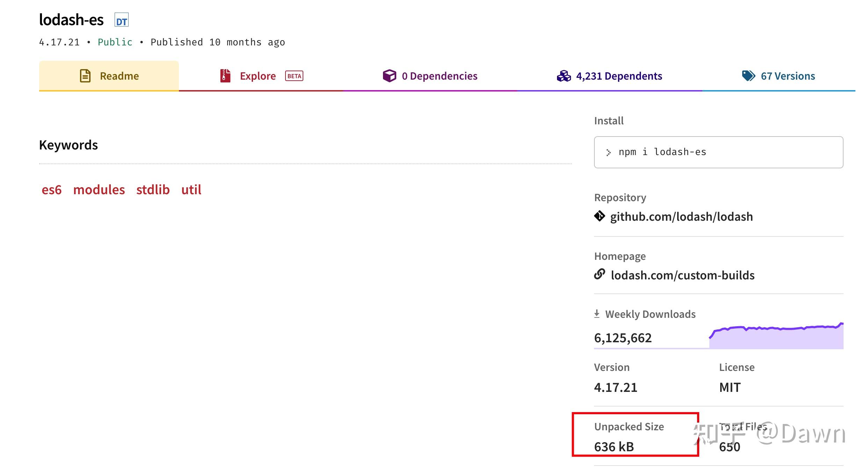Click the Dependents stacked cubes icon
The image size is (868, 468).
(564, 76)
